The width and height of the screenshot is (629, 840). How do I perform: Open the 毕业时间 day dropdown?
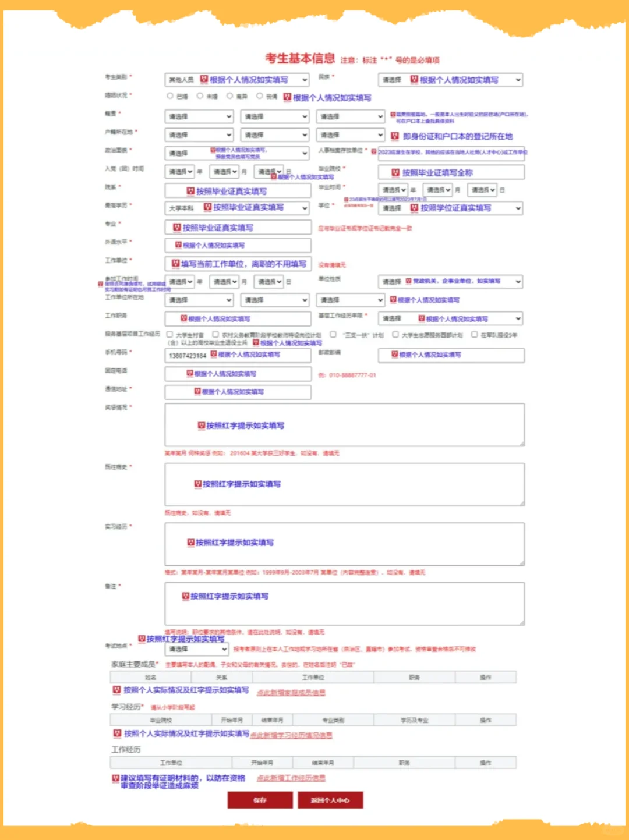[x=482, y=190]
